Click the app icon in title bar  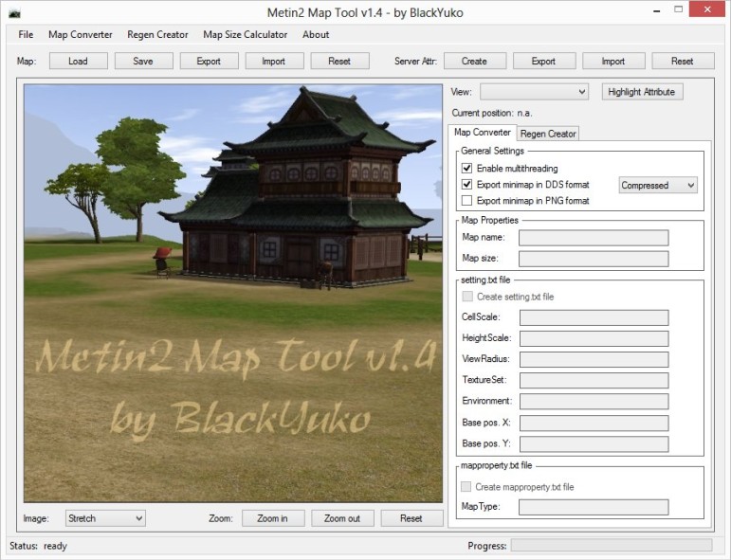14,13
